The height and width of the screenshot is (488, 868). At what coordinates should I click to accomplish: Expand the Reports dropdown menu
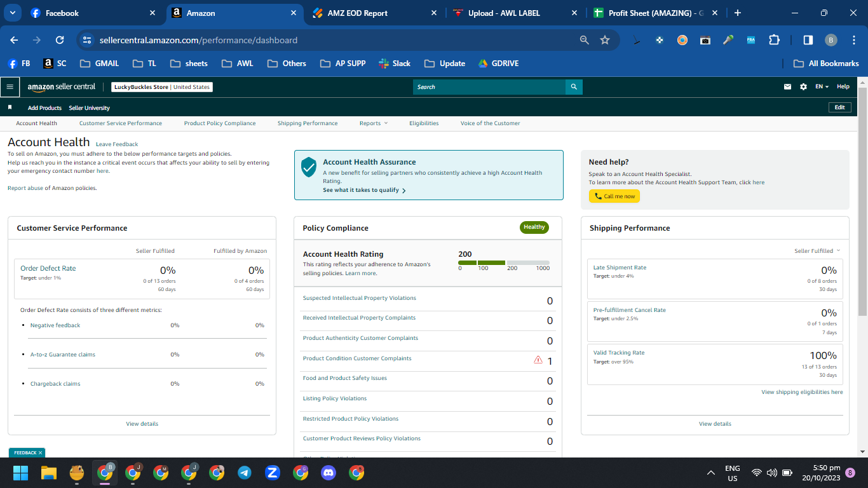373,123
